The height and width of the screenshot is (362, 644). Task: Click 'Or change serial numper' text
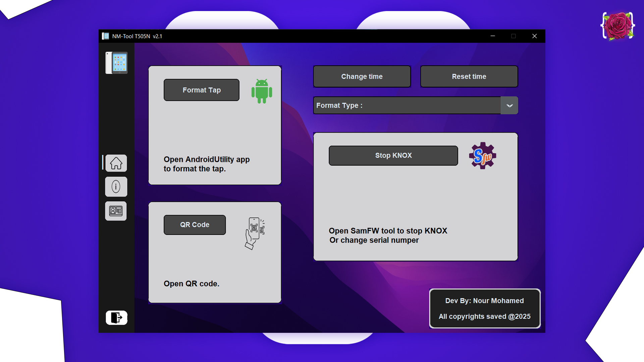[374, 240]
